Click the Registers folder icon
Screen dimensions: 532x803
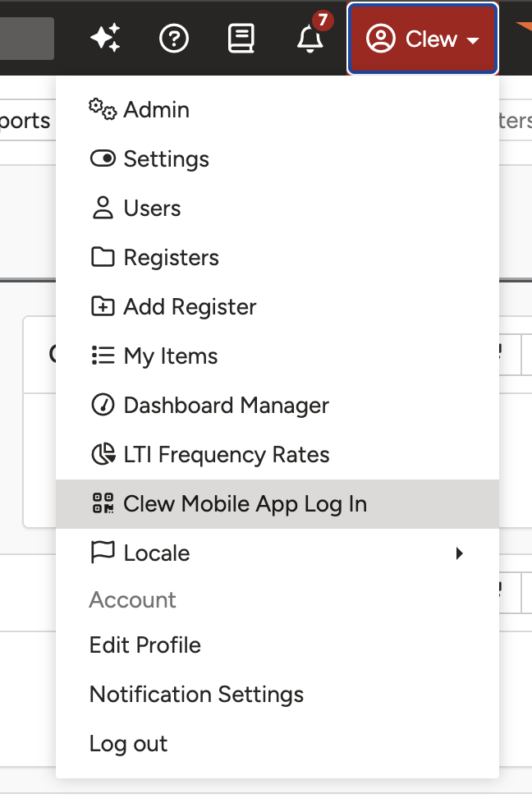(x=103, y=257)
